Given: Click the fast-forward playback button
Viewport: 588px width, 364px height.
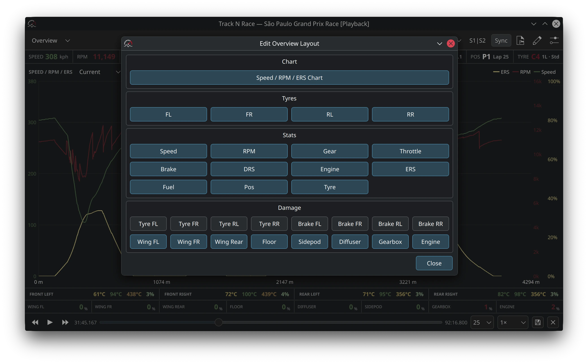Looking at the screenshot, I should [x=65, y=322].
